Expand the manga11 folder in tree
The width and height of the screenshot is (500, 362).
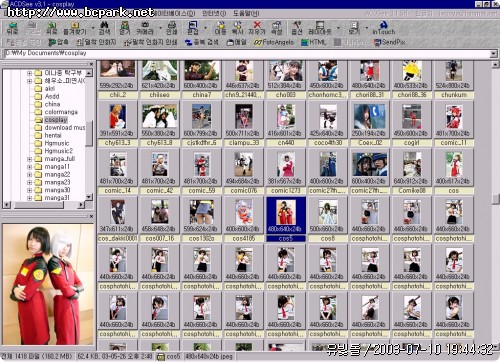pyautogui.click(x=30, y=167)
